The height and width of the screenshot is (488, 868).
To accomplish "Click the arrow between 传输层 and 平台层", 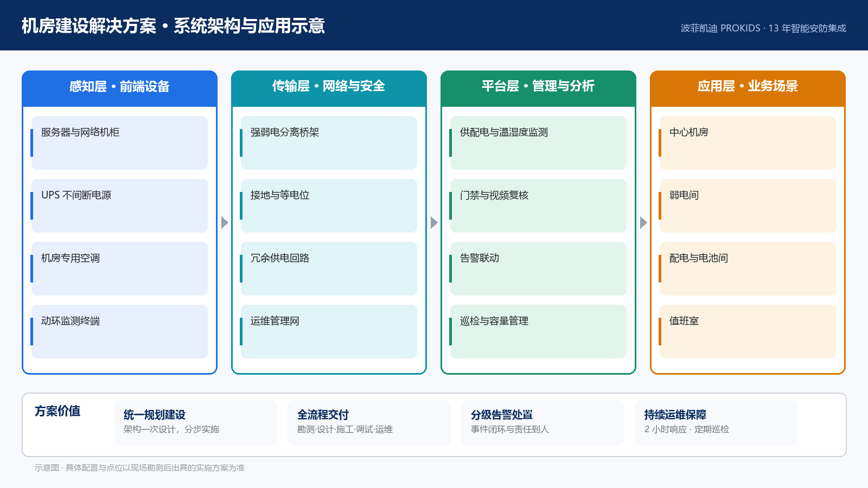I will 434,222.
